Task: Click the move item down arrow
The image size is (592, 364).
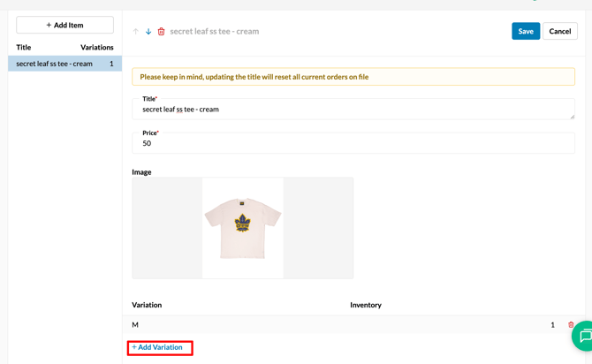Action: (148, 32)
